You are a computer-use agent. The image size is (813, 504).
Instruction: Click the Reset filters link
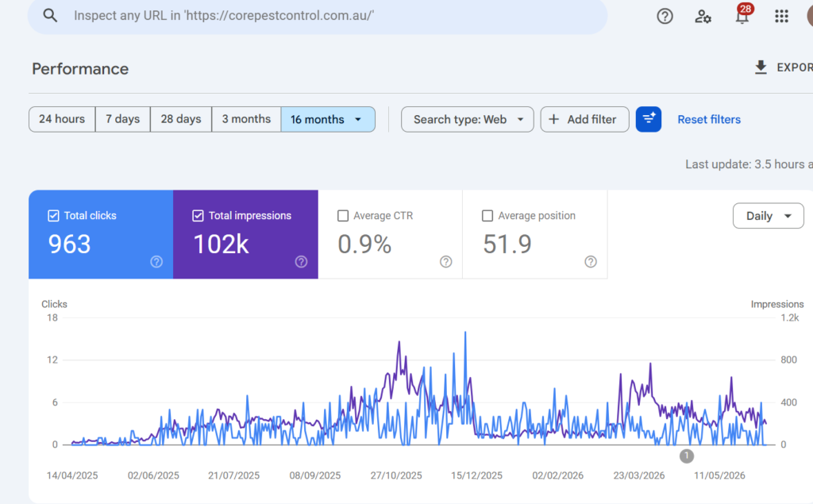coord(709,119)
